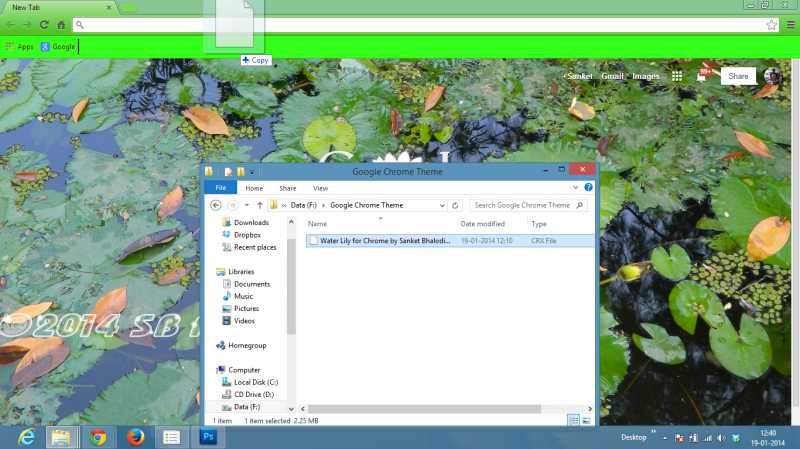This screenshot has height=449, width=800.
Task: Select Computer in navigation pane
Action: point(238,370)
